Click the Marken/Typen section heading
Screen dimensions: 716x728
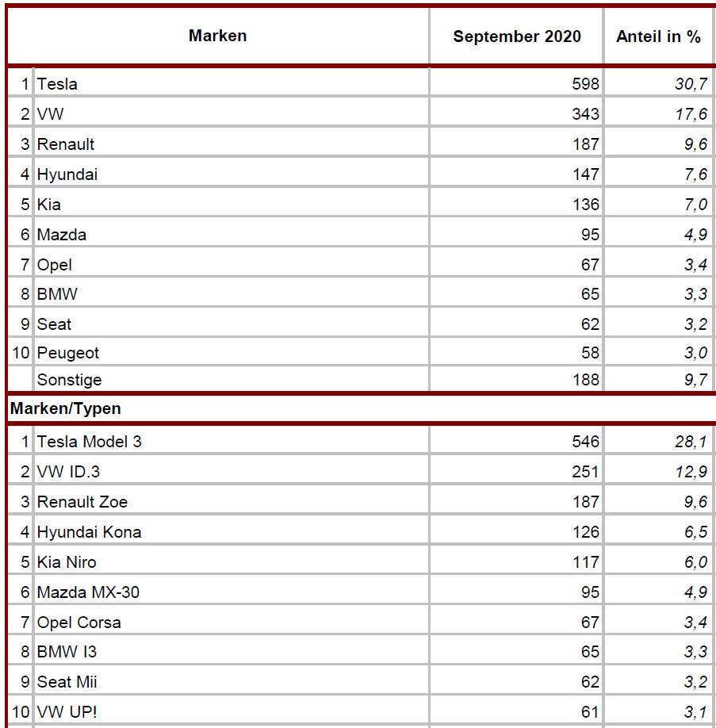(65, 408)
